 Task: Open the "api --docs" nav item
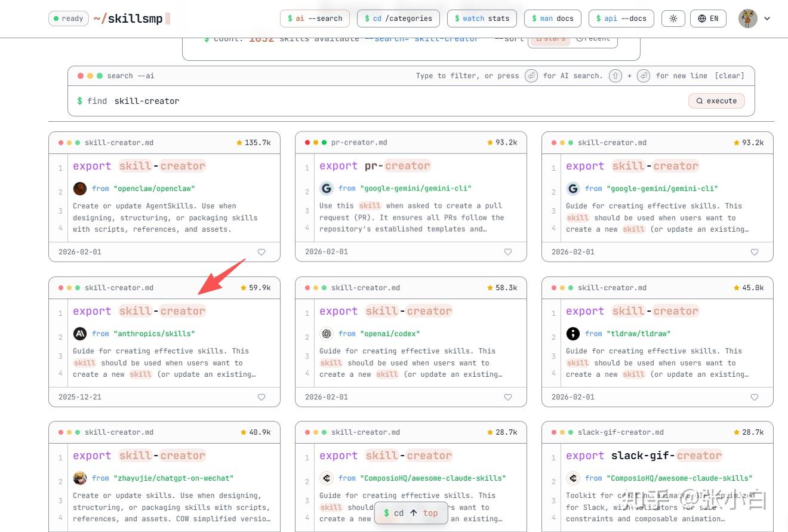(621, 19)
